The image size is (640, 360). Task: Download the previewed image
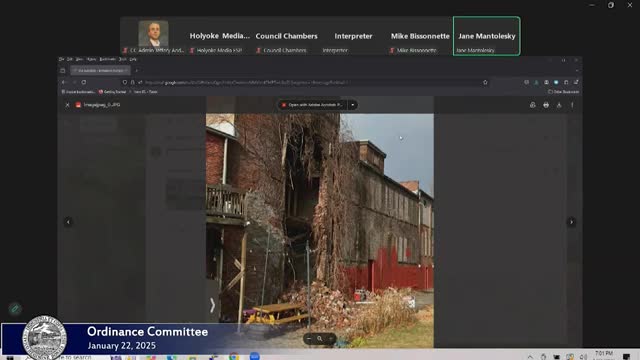(x=559, y=105)
